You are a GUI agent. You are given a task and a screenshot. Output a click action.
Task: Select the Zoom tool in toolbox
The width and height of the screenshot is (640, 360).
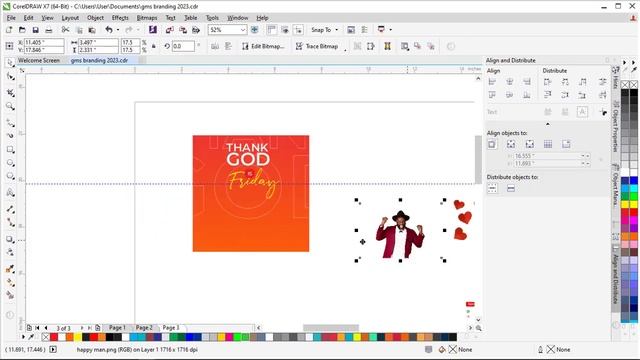click(10, 107)
